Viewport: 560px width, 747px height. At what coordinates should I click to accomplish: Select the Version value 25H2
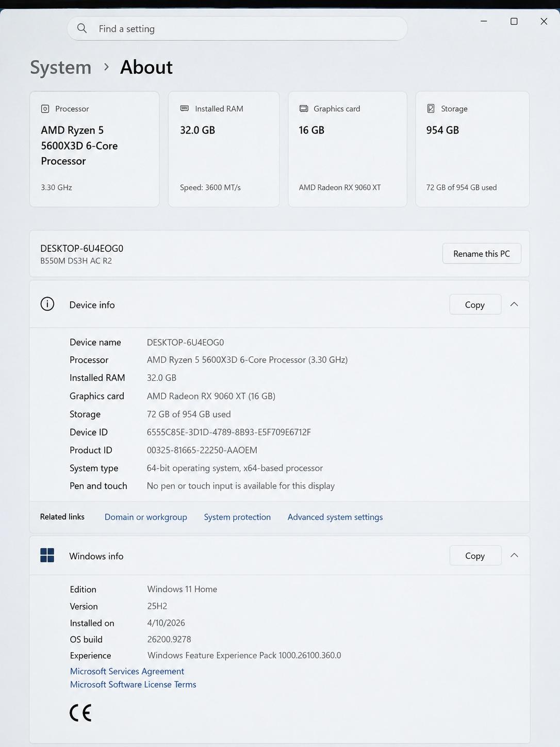(157, 606)
